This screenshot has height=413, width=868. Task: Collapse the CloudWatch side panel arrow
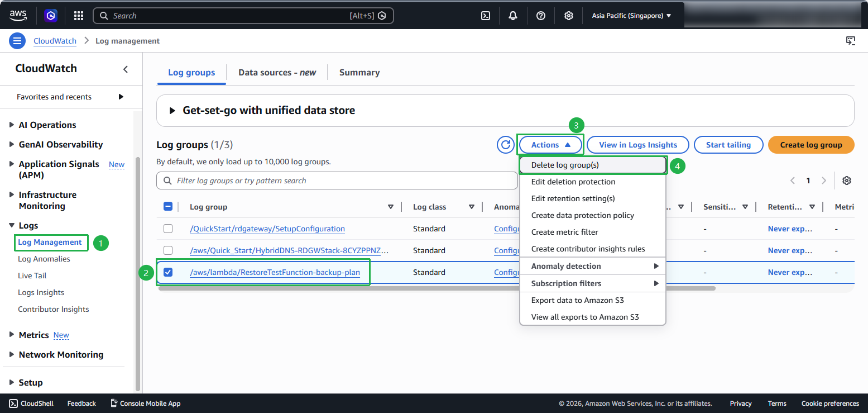(126, 69)
